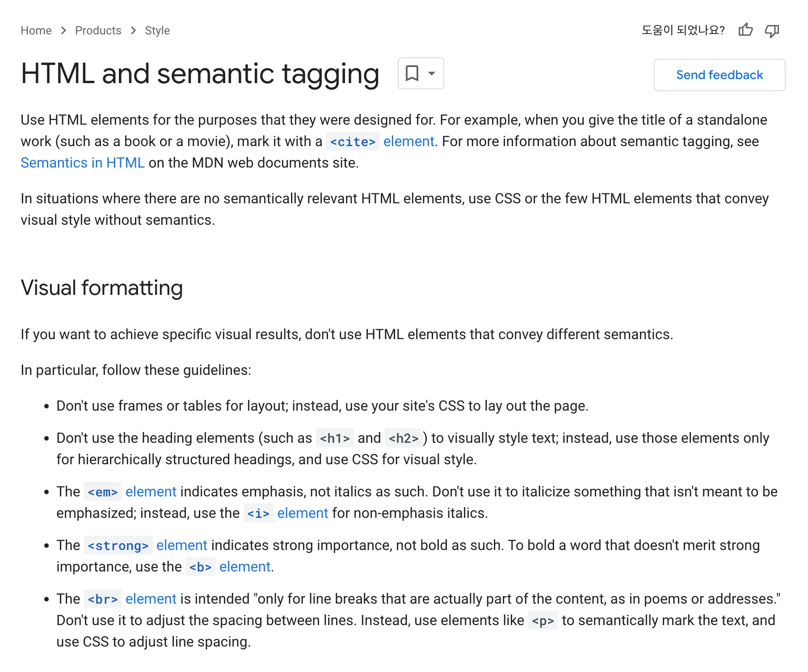The image size is (808, 672).
Task: Open the Semantics in HTML link
Action: point(82,163)
